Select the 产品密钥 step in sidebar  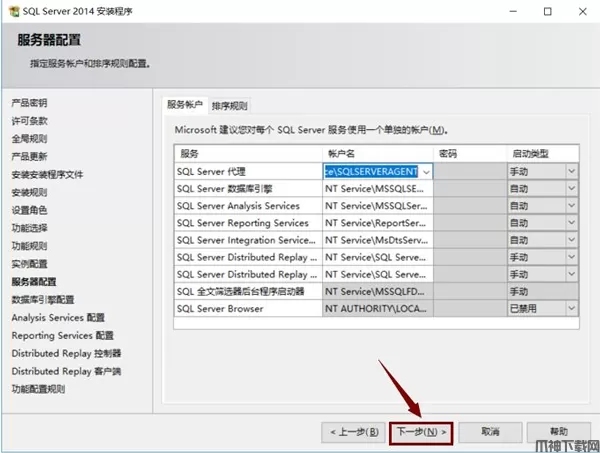tap(29, 103)
